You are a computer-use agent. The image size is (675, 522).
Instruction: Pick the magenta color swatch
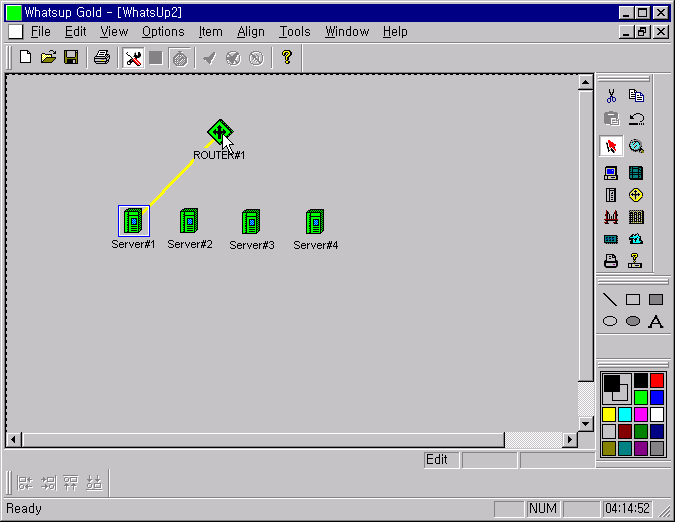coord(641,414)
